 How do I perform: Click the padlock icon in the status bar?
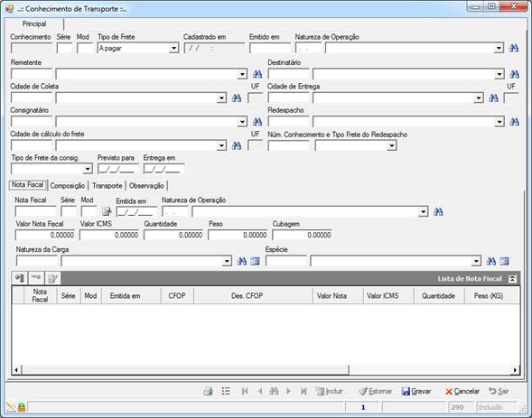22,407
